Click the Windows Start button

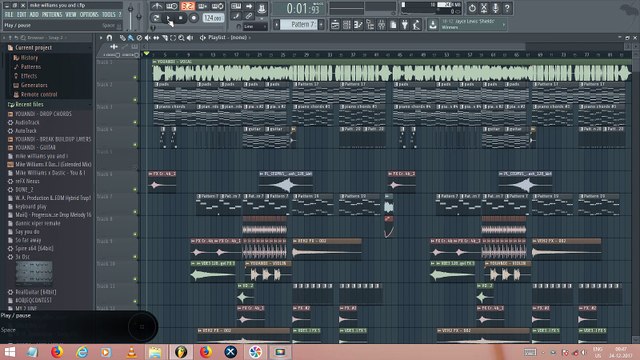click(x=9, y=352)
